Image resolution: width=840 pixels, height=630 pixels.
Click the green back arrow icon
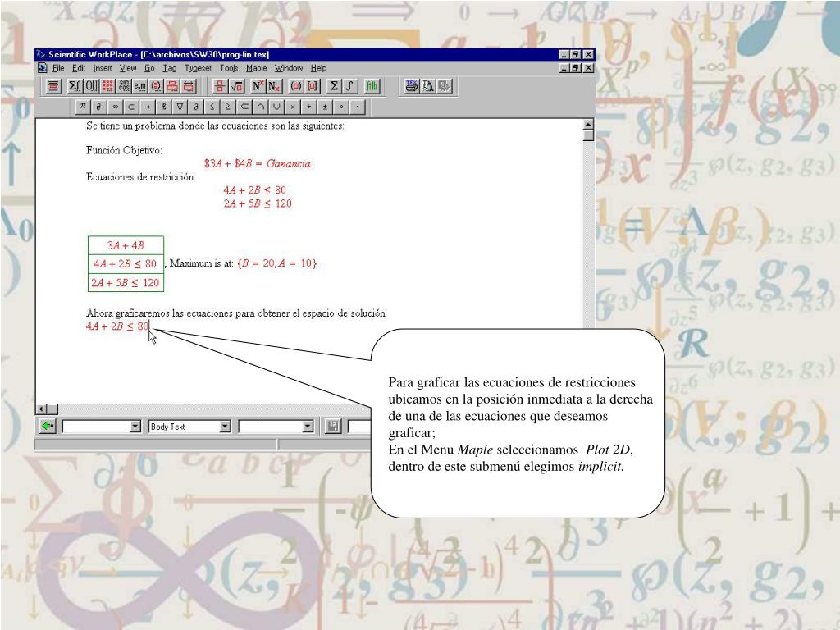[48, 426]
